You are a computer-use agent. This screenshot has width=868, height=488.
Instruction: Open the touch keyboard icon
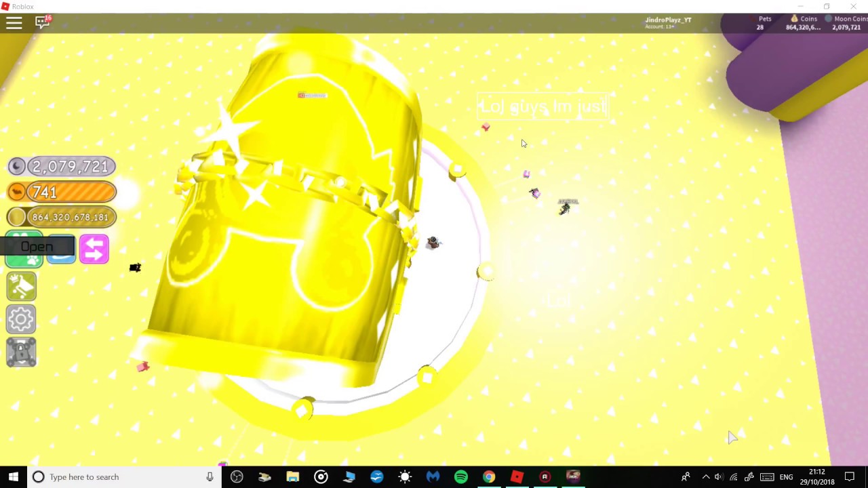point(767,476)
